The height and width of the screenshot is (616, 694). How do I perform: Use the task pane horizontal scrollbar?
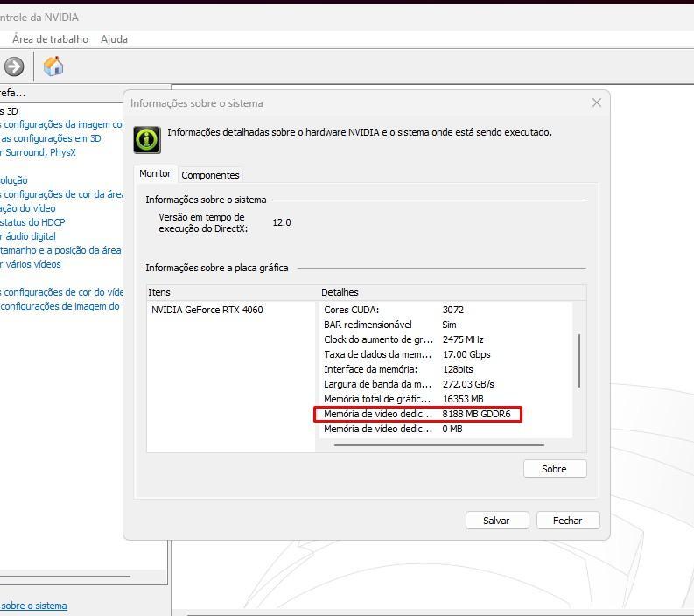click(x=65, y=577)
